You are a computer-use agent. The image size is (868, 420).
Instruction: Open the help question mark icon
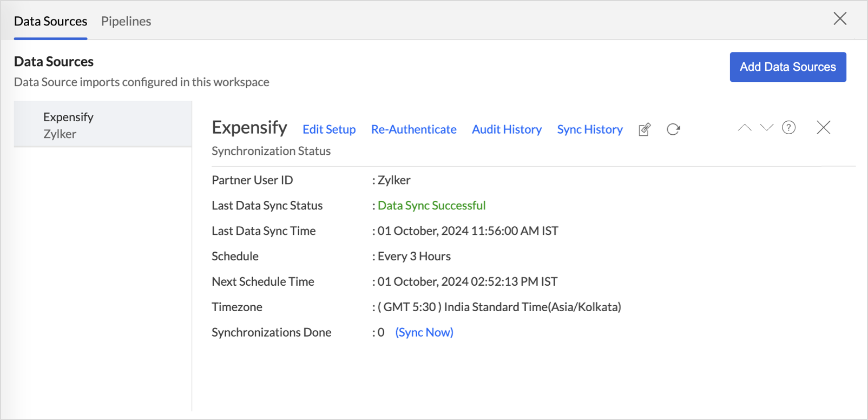click(788, 128)
